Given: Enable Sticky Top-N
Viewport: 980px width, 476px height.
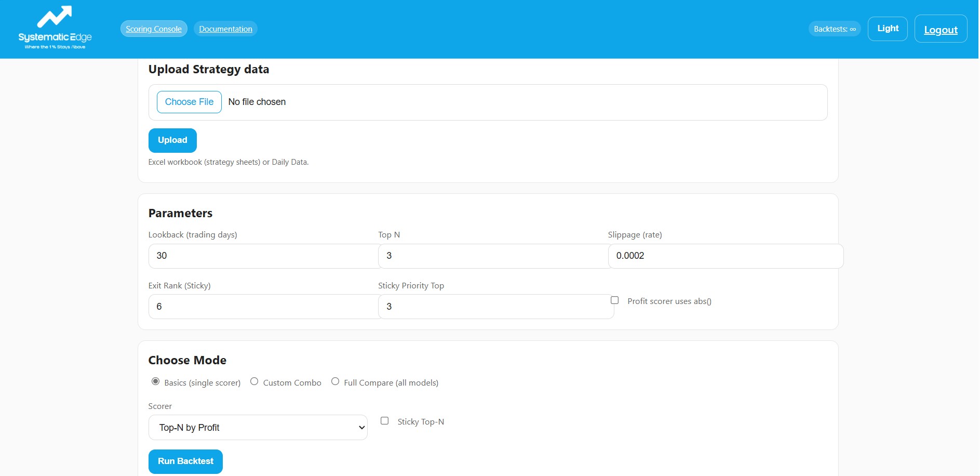Looking at the screenshot, I should 384,420.
